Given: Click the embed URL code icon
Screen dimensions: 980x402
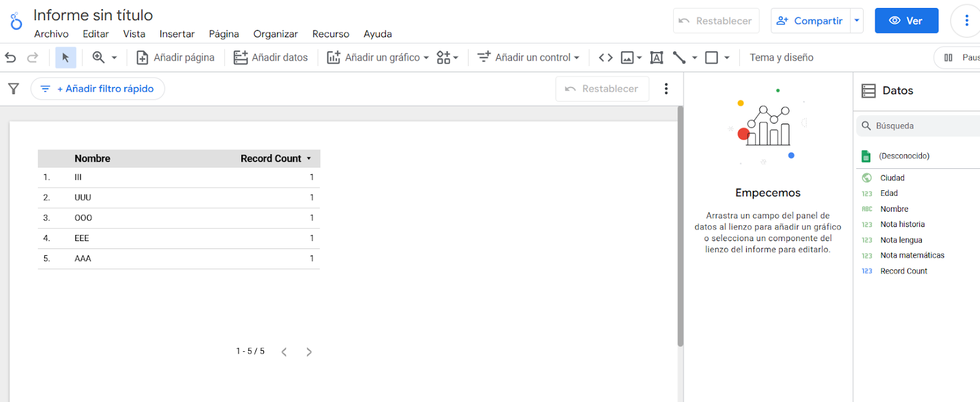Looking at the screenshot, I should point(605,58).
